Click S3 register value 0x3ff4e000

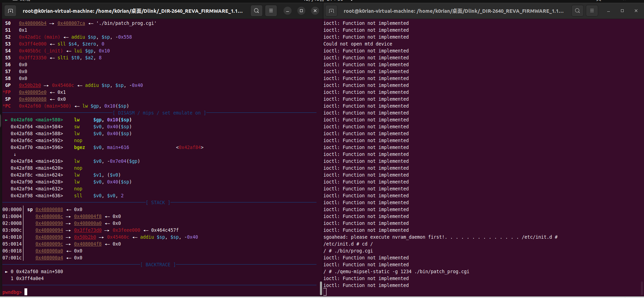coord(33,44)
